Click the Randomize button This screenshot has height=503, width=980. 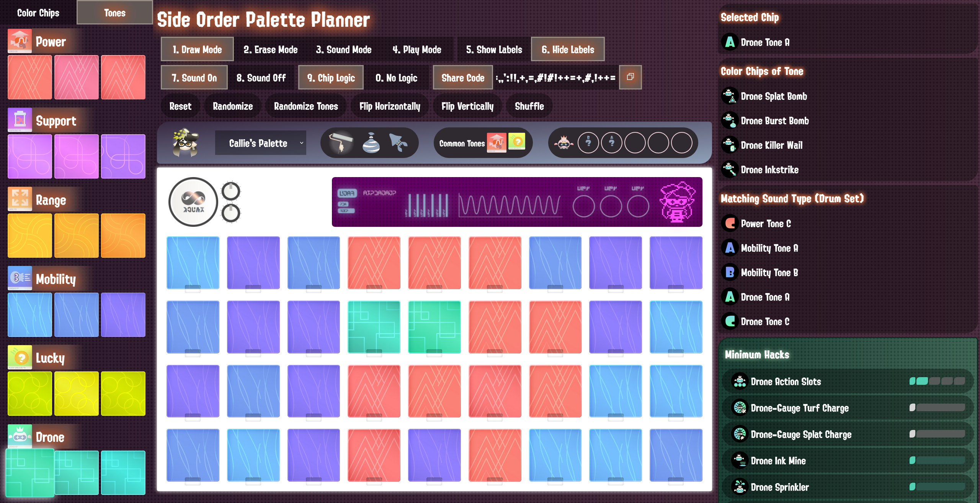point(233,106)
